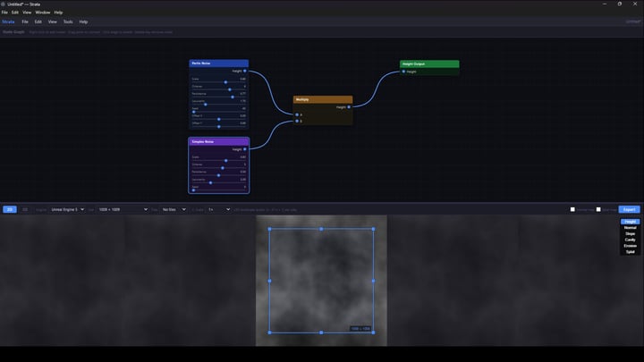Click the Perlin Noise Height output port
The height and width of the screenshot is (362, 644).
[x=245, y=71]
